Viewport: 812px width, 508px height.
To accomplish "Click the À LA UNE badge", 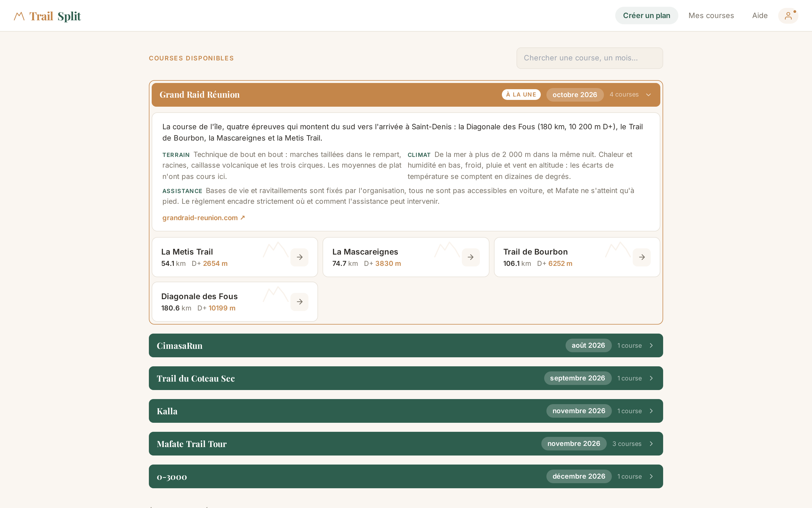I will (521, 95).
